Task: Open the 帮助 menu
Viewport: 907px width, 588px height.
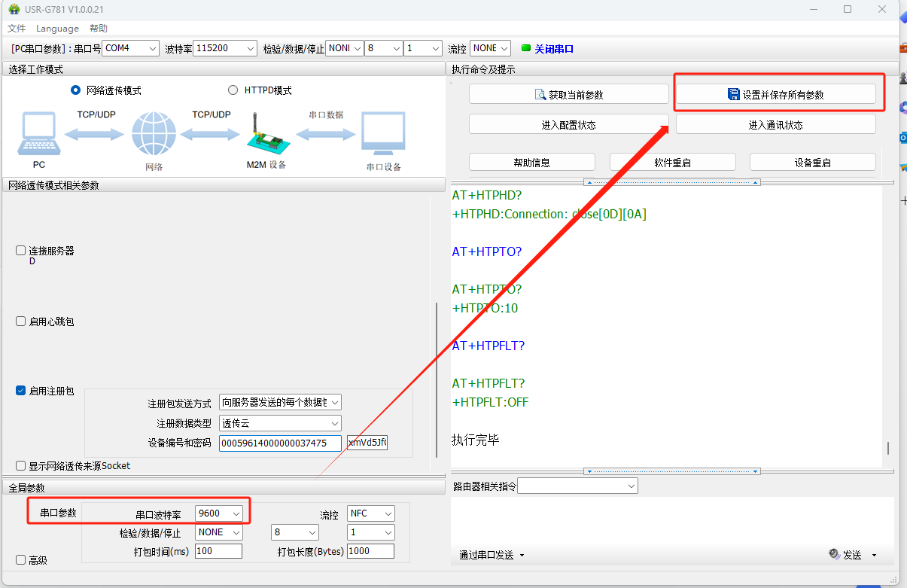Action: tap(99, 29)
